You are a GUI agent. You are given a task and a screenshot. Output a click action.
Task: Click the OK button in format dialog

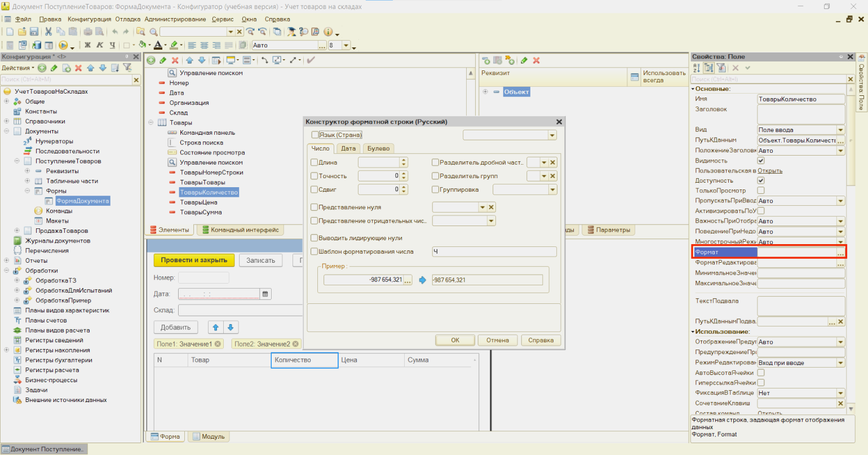pyautogui.click(x=455, y=340)
